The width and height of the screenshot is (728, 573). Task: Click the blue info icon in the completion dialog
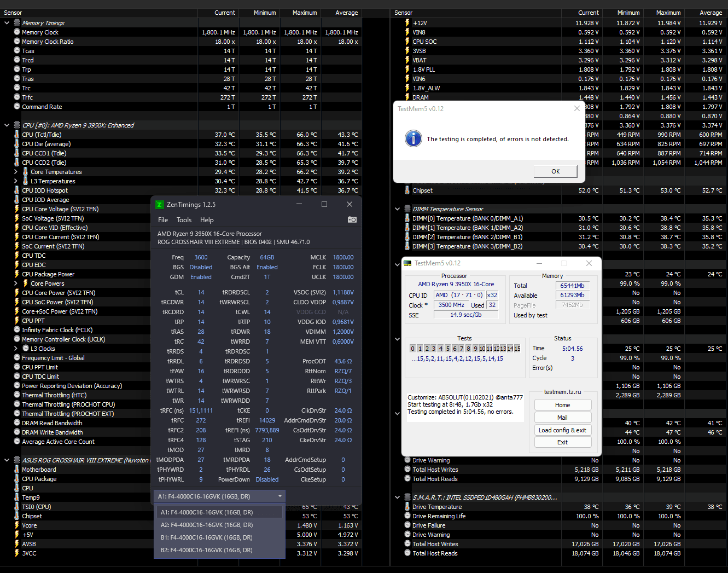pyautogui.click(x=413, y=138)
